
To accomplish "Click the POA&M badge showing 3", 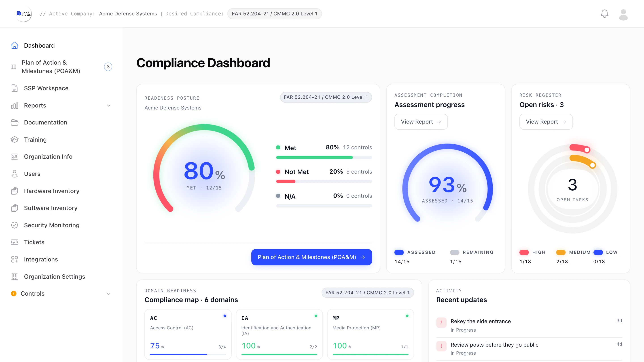I will 108,67.
